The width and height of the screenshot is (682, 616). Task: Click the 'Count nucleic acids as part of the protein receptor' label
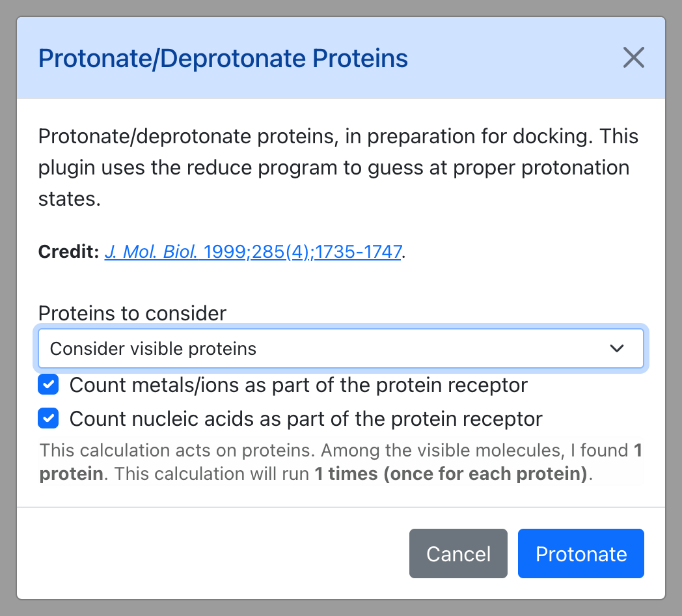pos(306,419)
